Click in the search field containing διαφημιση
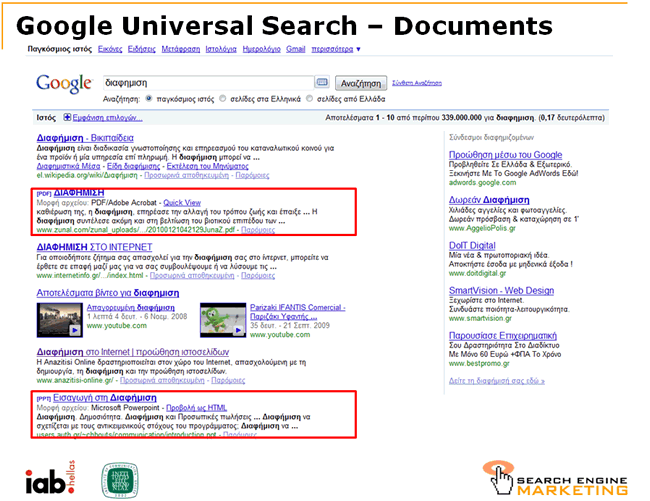This screenshot has width=650, height=501. click(x=209, y=82)
